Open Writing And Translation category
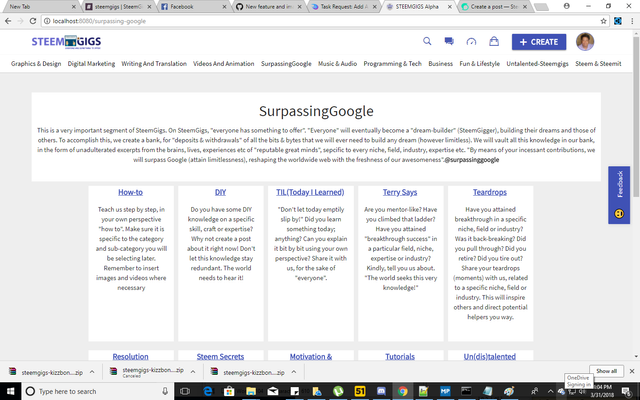The image size is (640, 400). 154,64
